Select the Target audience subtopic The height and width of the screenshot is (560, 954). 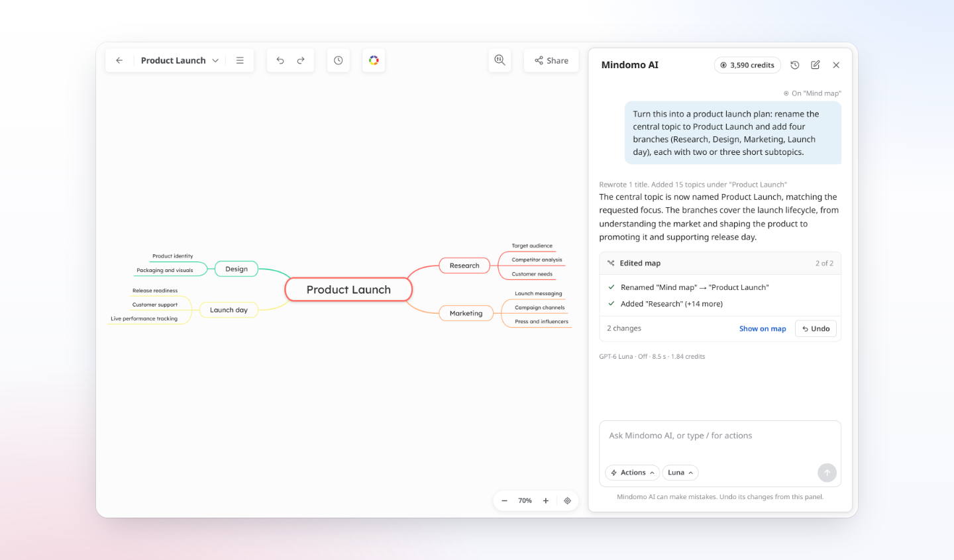(x=532, y=246)
